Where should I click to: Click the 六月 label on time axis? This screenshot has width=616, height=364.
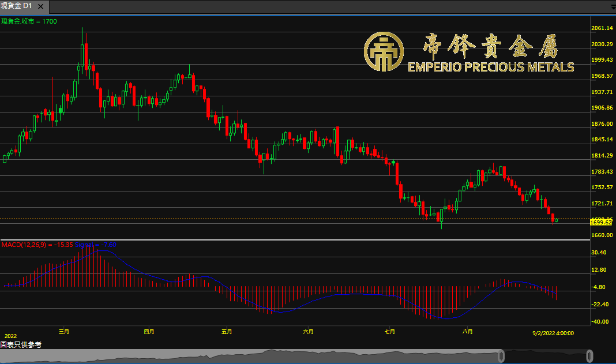tap(308, 332)
